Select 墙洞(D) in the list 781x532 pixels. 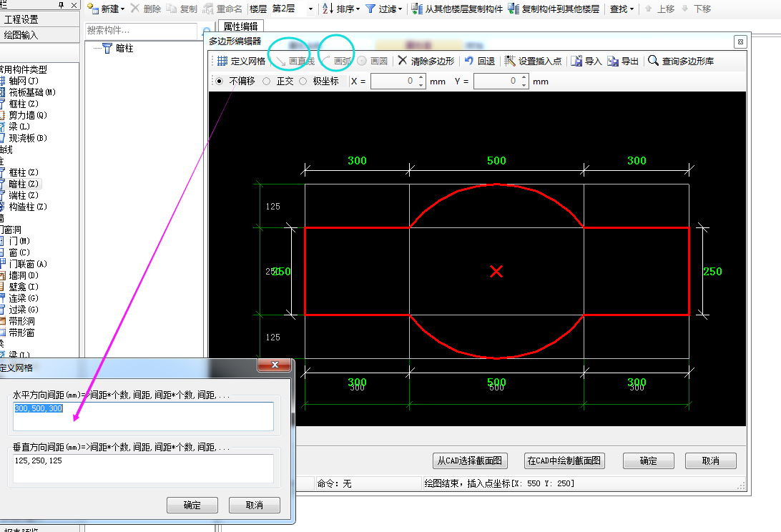click(24, 275)
